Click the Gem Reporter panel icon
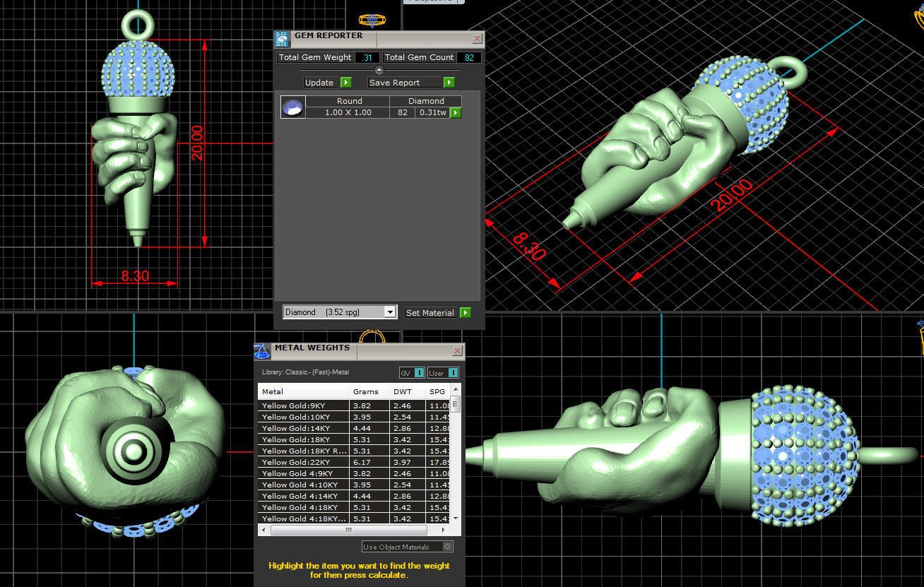Image resolution: width=924 pixels, height=587 pixels. pos(281,39)
